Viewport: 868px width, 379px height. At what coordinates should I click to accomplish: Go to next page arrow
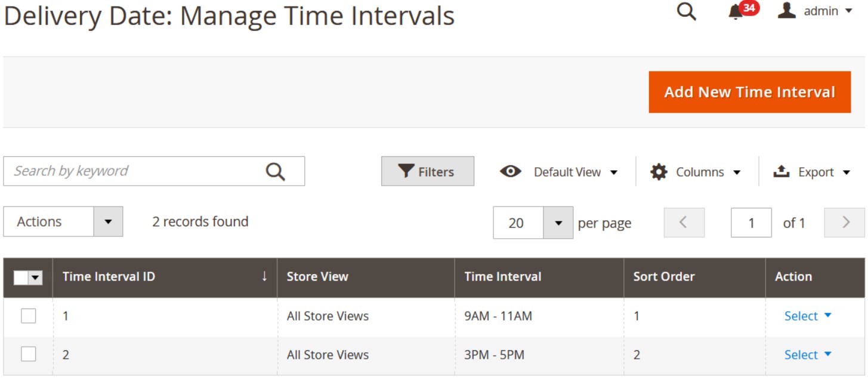845,223
